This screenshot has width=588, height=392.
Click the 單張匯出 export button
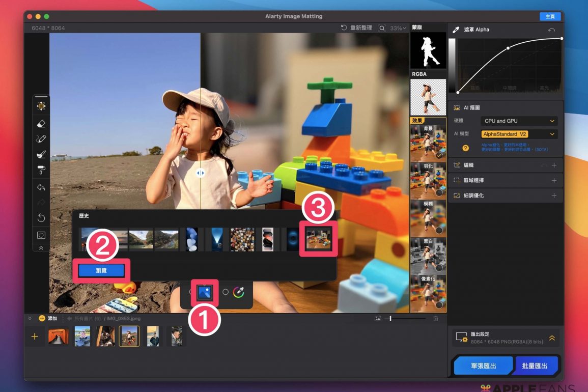[483, 366]
